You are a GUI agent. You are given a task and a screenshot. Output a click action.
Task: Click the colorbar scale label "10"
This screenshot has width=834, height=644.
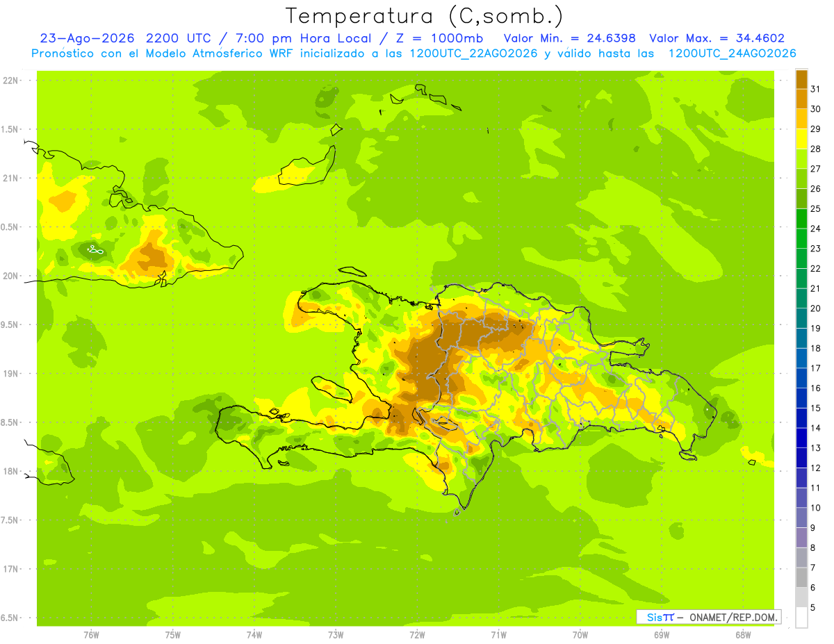816,508
